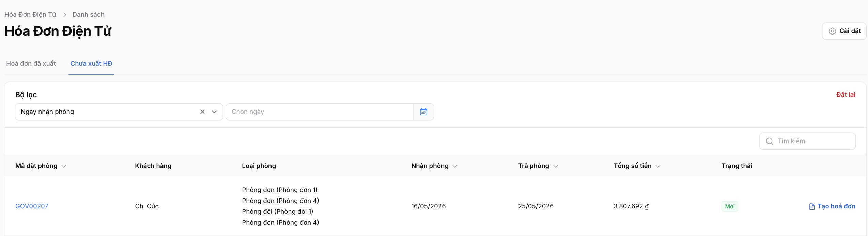Expand the Ngày nhận phòng filter dropdown
Image resolution: width=868 pixels, height=236 pixels.
pos(214,112)
